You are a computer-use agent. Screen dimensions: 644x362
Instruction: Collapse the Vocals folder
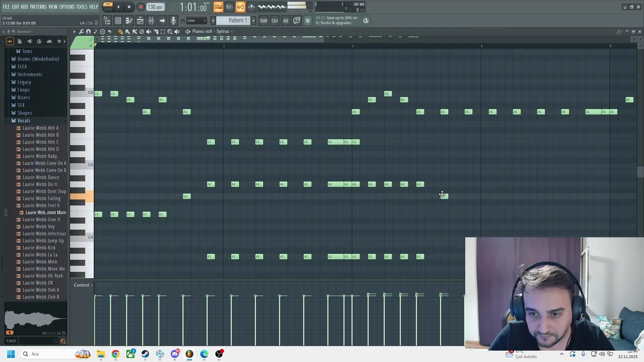click(24, 121)
